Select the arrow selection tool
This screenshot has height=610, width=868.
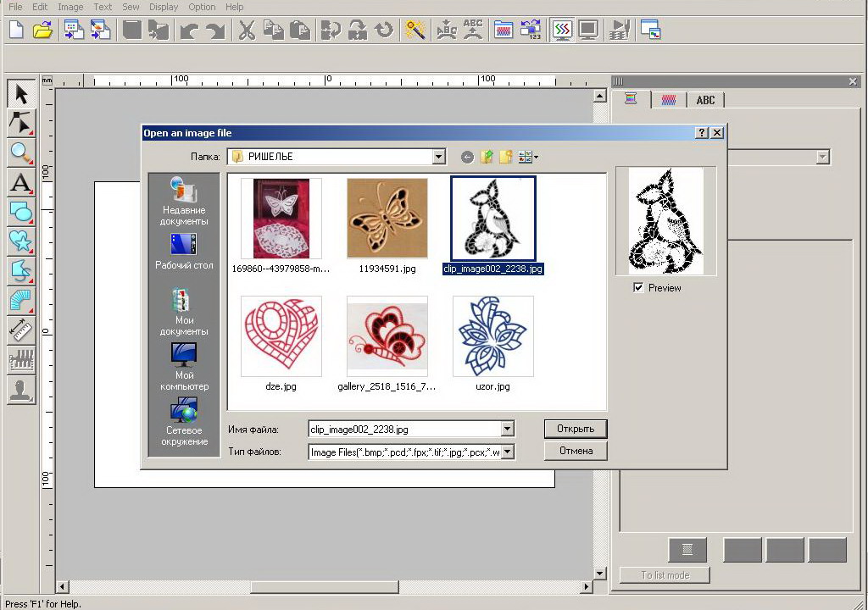click(20, 94)
